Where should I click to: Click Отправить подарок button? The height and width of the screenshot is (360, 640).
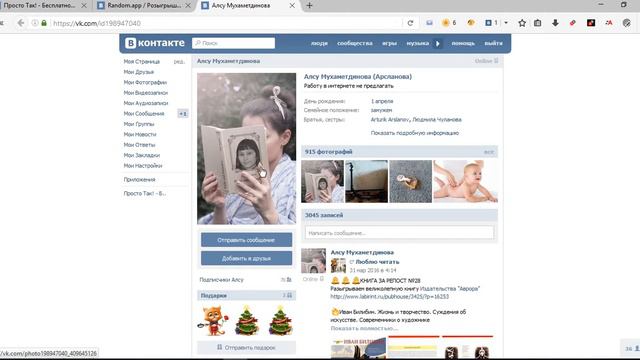[246, 347]
